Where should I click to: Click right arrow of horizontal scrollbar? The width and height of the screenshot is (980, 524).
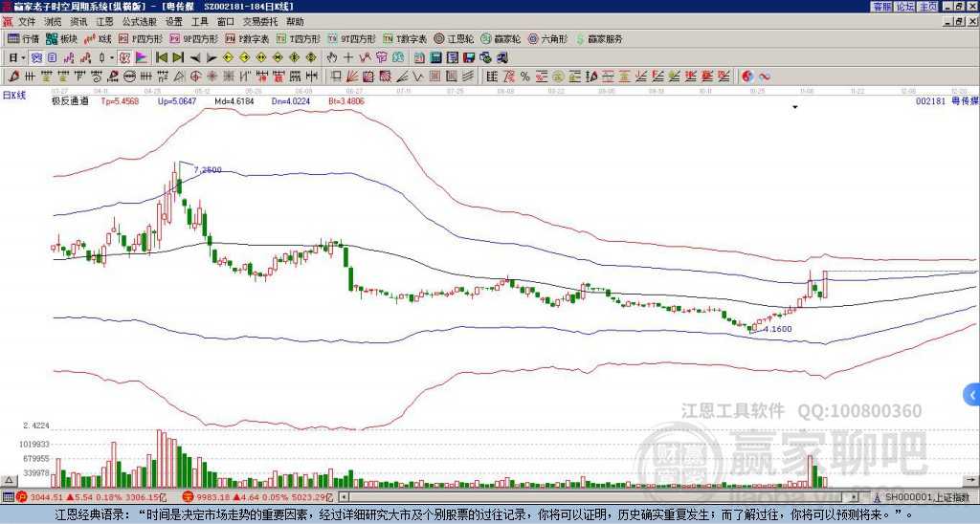coord(854,498)
